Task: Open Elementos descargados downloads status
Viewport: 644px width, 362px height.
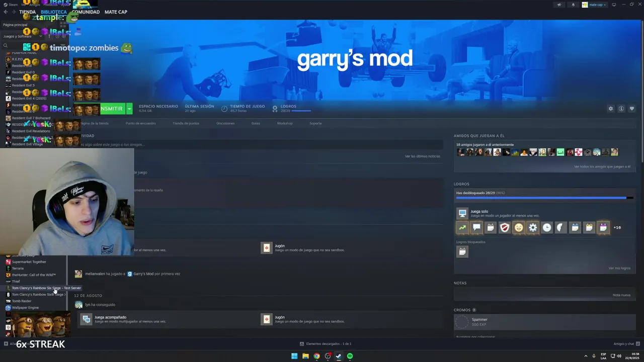Action: coord(326,344)
